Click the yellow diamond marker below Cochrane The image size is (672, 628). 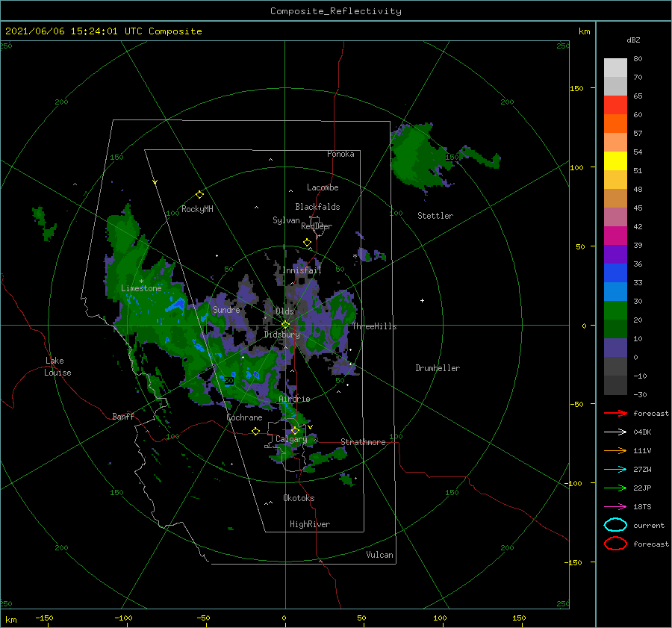pyautogui.click(x=256, y=431)
